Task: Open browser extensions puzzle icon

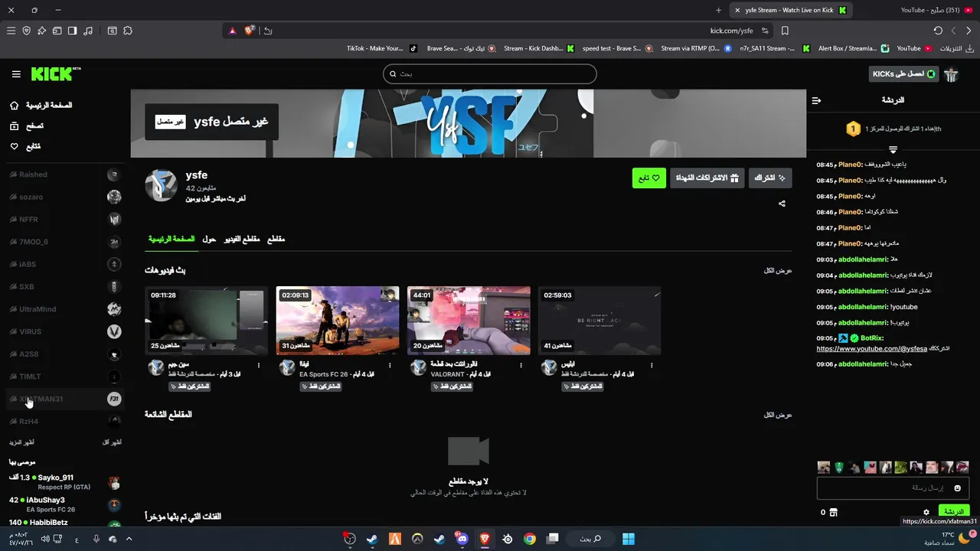Action: [128, 31]
